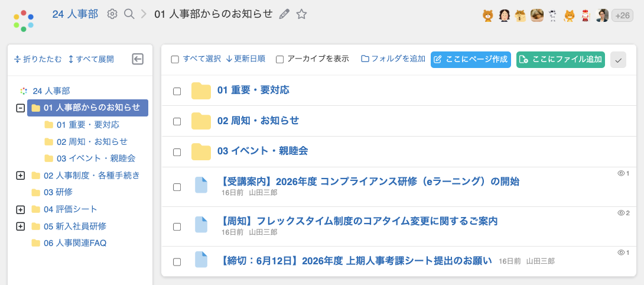This screenshot has height=285, width=644.
Task: Expand the 05 新入社員研修 tree node
Action: [19, 226]
